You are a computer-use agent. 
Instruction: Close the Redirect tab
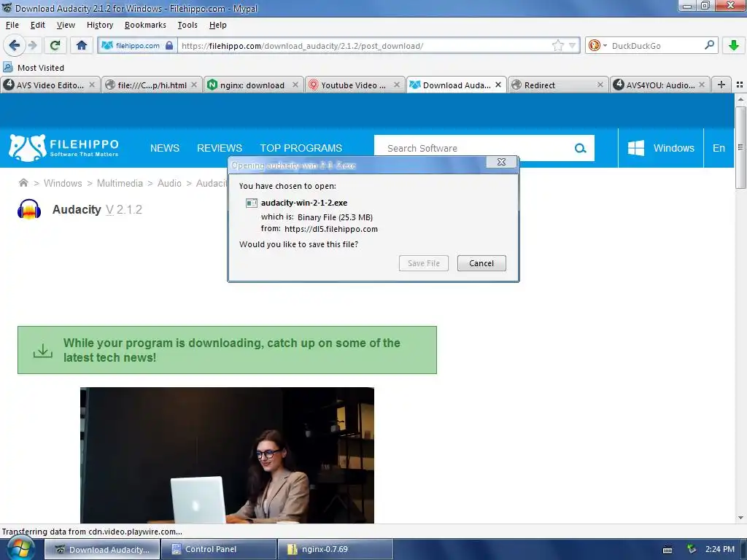[600, 85]
